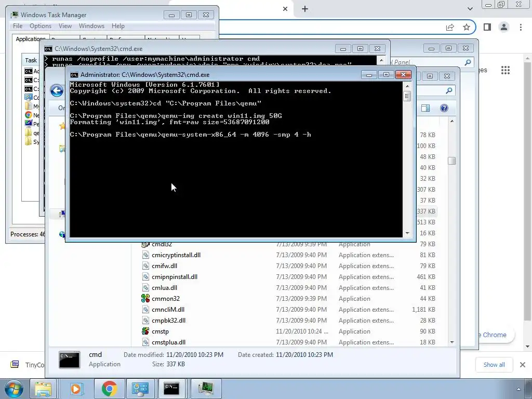The width and height of the screenshot is (532, 399).
Task: Toggle Chrome side panel icon
Action: [487, 27]
